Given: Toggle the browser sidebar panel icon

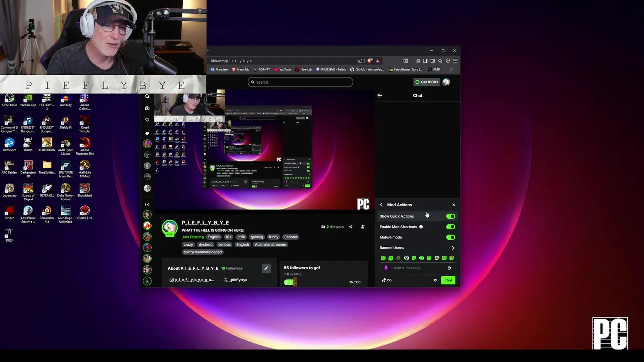Looking at the screenshot, I should point(425,61).
